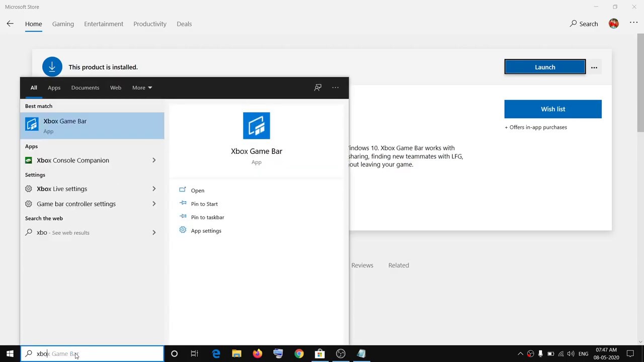Click the battery status tray icon
The width and height of the screenshot is (644, 362).
[x=550, y=354]
